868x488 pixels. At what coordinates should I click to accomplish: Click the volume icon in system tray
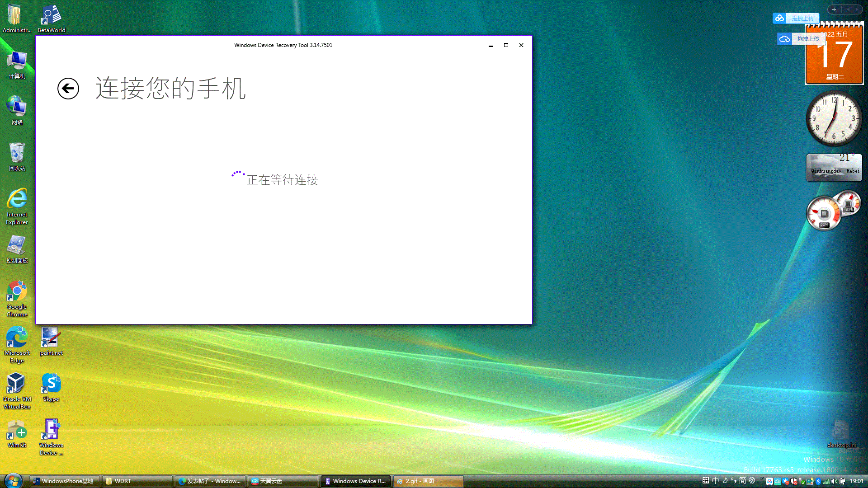click(834, 481)
